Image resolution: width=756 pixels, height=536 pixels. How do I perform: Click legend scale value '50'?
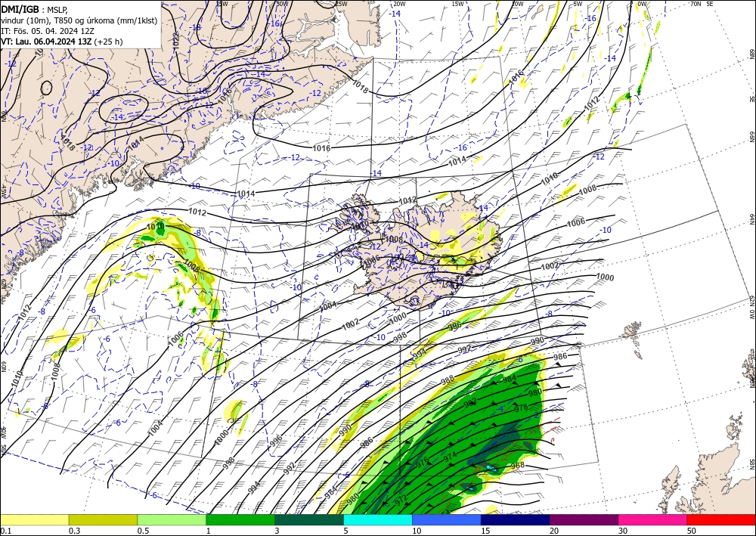(692, 531)
